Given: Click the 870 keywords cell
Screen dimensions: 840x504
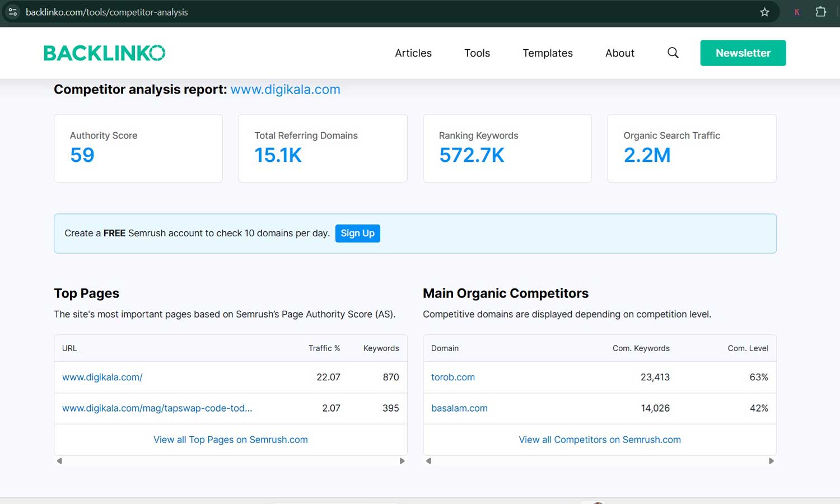Looking at the screenshot, I should (x=391, y=377).
